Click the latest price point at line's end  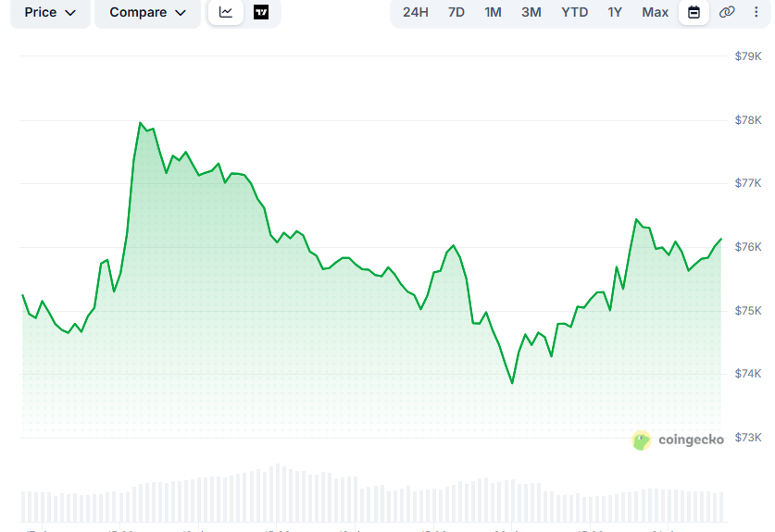coord(720,239)
